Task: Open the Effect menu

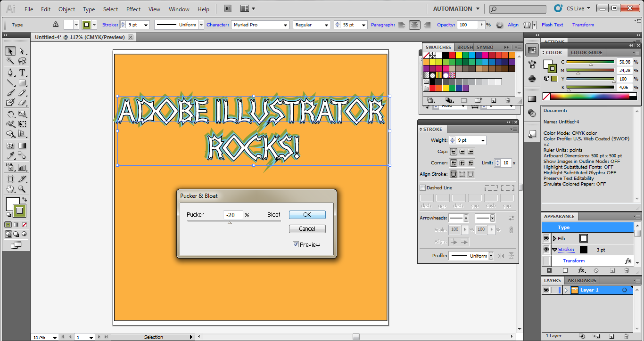Action: tap(133, 9)
